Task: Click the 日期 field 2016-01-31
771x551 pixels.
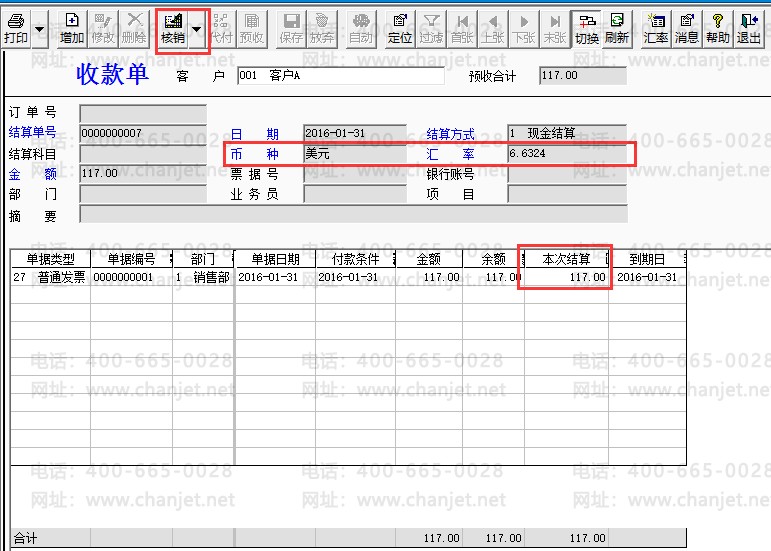Action: [355, 133]
